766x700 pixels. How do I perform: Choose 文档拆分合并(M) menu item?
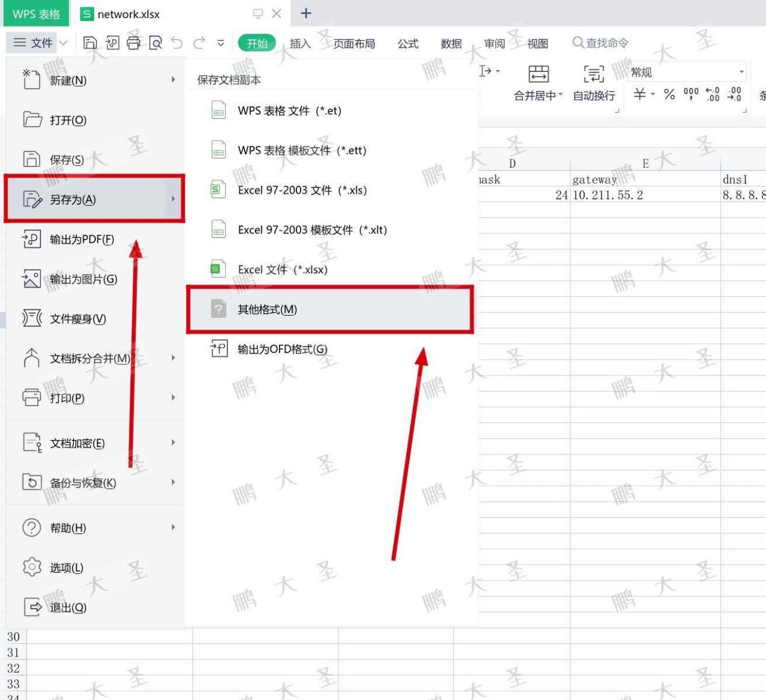(x=95, y=358)
